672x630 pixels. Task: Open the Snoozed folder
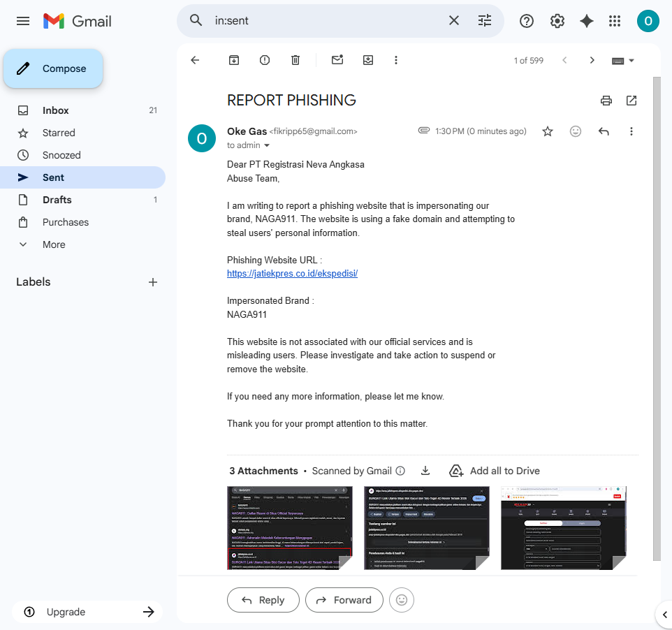pyautogui.click(x=82, y=155)
